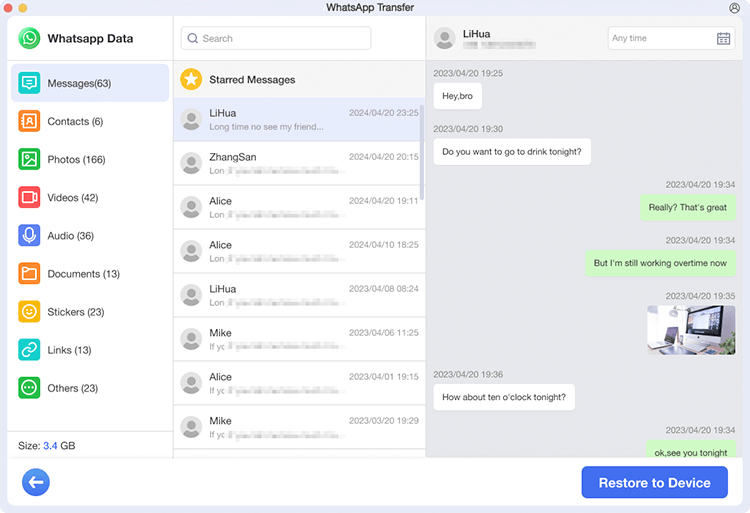Screen dimensions: 750x513
Task: Select Mike conversation dated 2023/03/20 19:29
Action: pyautogui.click(x=299, y=427)
